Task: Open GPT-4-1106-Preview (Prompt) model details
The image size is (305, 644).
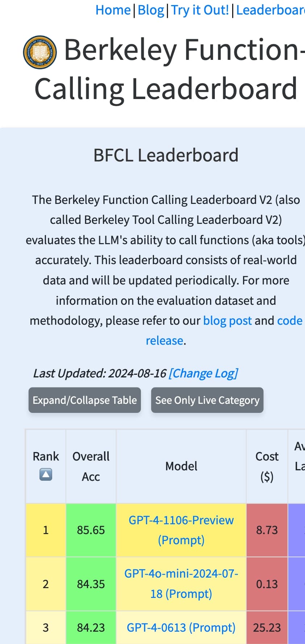Action: 181,530
